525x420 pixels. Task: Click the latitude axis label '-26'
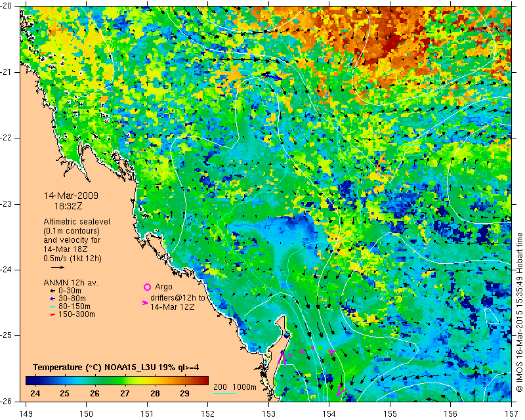pos(7,401)
